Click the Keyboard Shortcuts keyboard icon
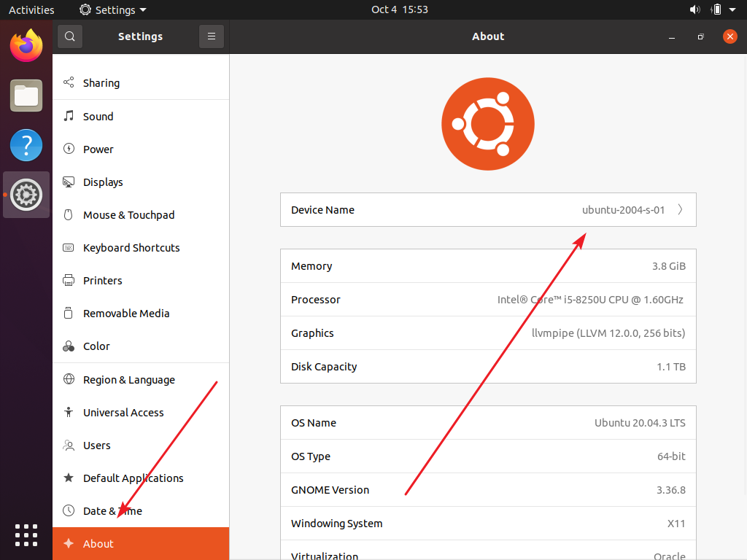 (x=69, y=248)
